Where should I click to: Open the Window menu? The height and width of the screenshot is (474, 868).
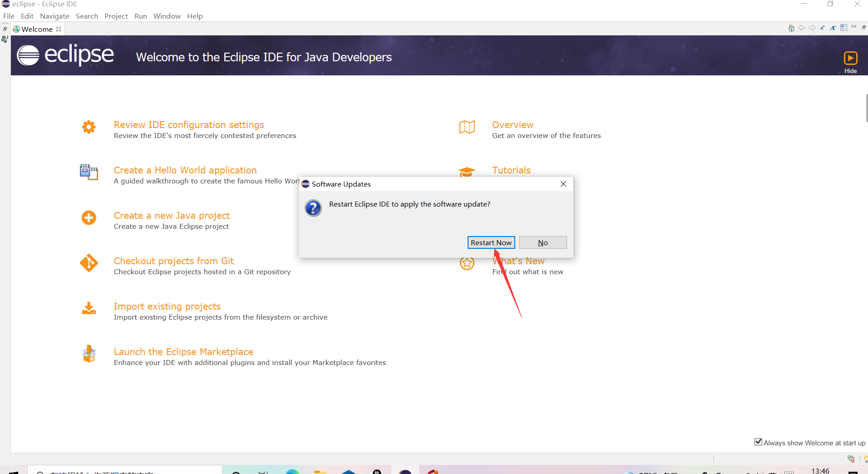click(167, 16)
